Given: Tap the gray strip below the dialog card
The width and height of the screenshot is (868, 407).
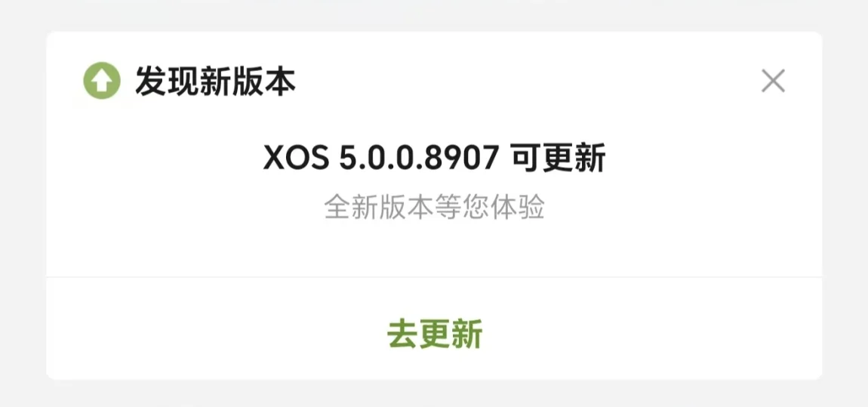Looking at the screenshot, I should 434,393.
